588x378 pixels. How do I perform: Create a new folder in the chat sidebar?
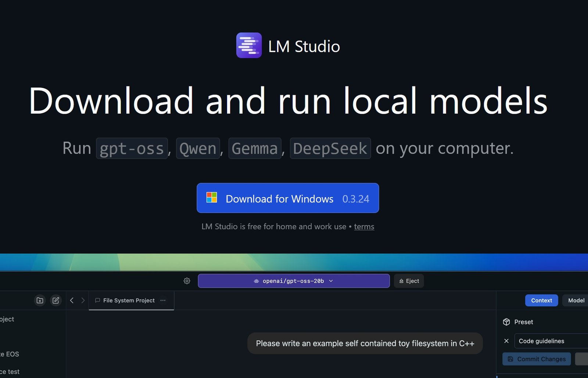click(x=40, y=300)
